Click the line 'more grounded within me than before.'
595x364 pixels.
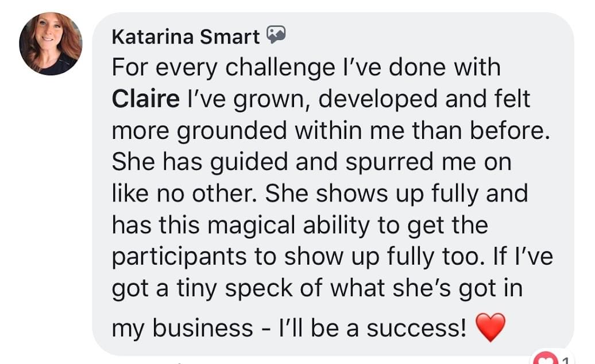331,131
